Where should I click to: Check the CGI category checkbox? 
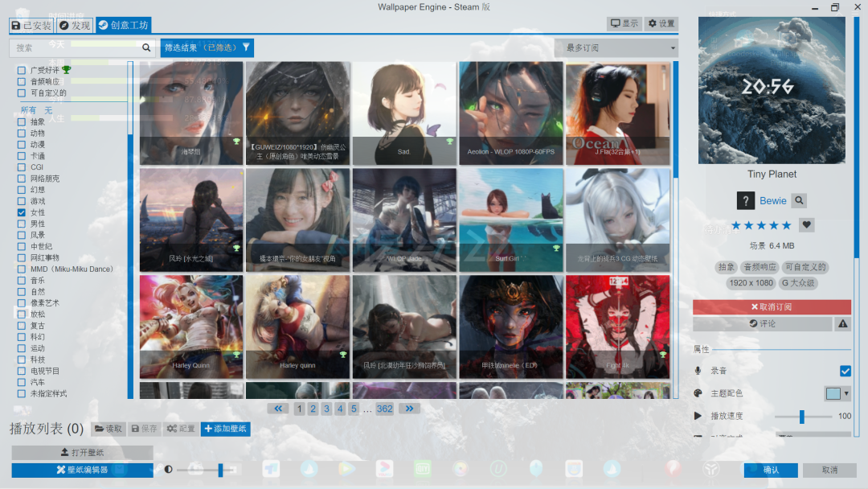[21, 167]
